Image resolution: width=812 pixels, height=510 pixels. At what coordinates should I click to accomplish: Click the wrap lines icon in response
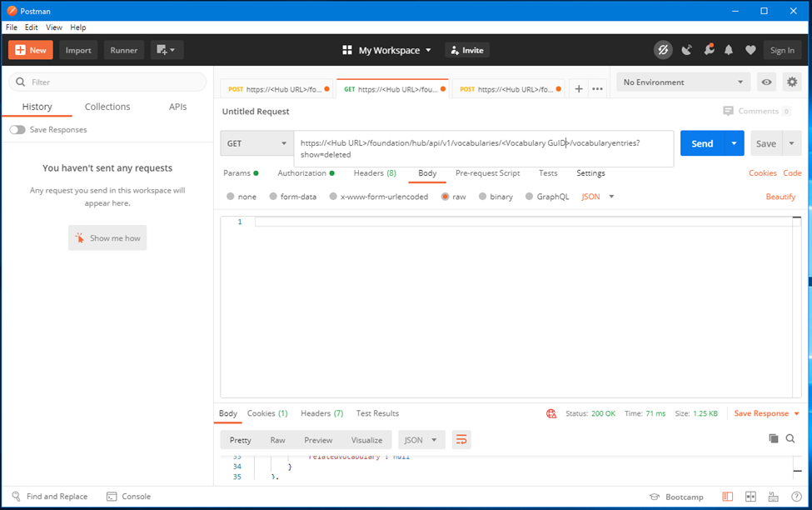pos(461,439)
